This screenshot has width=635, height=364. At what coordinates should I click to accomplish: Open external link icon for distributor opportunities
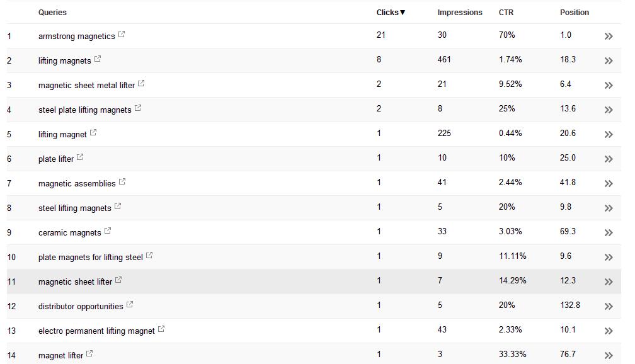[x=130, y=304]
